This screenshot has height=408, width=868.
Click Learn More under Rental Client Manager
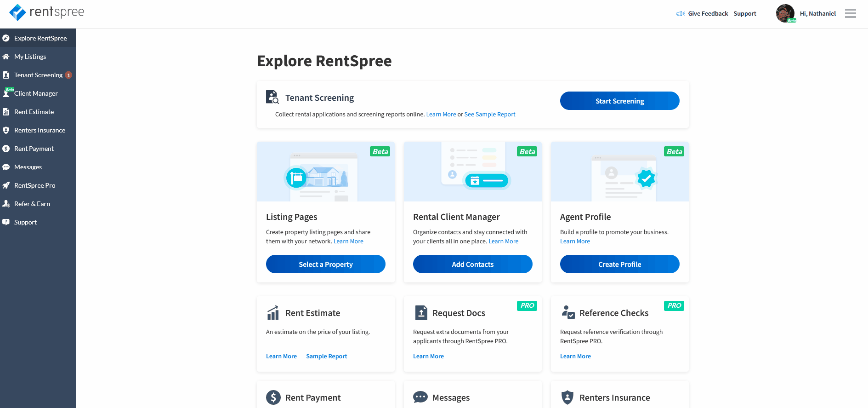point(503,241)
